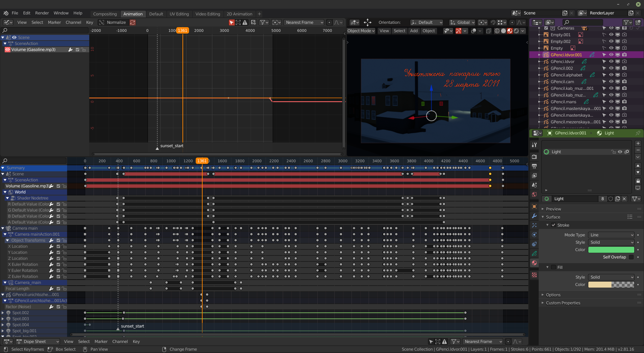Switch viewport to wireframe shading
Viewport: 644px width, 353px height.
click(497, 31)
